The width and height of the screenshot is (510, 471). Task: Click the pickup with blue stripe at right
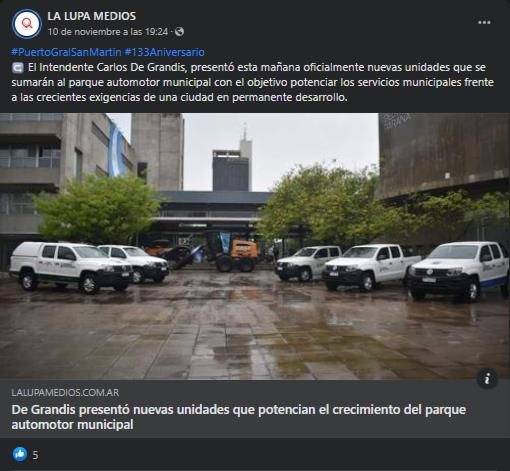pyautogui.click(x=459, y=271)
